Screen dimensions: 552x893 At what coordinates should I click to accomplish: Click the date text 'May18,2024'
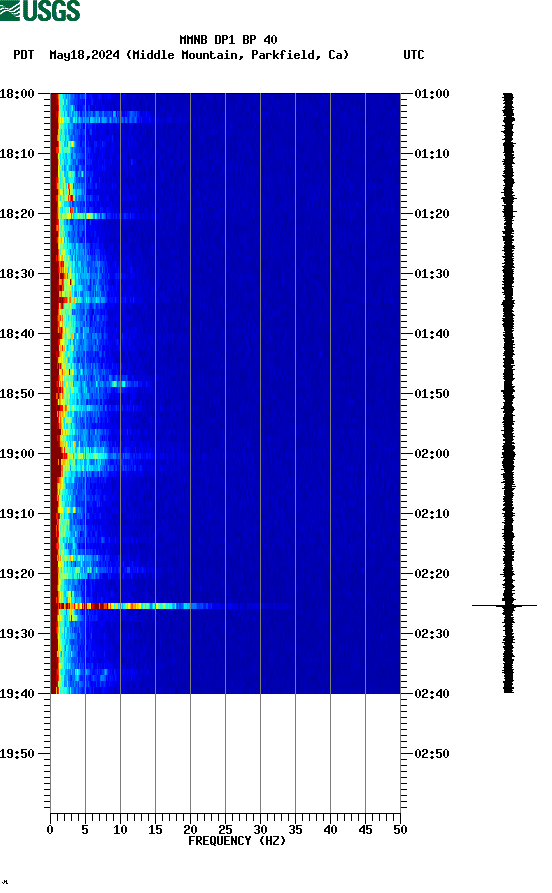(x=84, y=55)
